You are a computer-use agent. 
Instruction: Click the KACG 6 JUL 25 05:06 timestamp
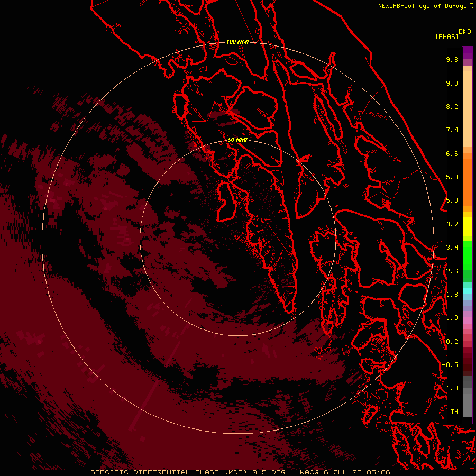[x=345, y=472]
